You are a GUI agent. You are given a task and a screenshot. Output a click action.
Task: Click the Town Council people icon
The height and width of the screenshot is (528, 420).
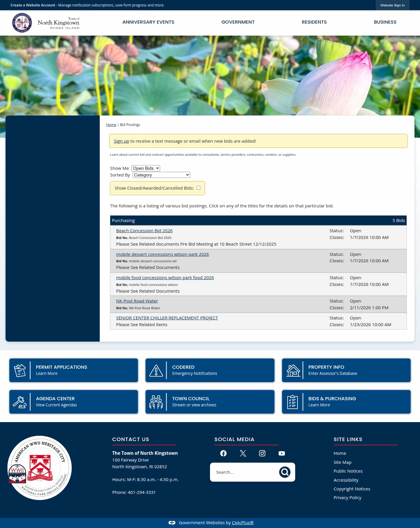click(x=156, y=402)
